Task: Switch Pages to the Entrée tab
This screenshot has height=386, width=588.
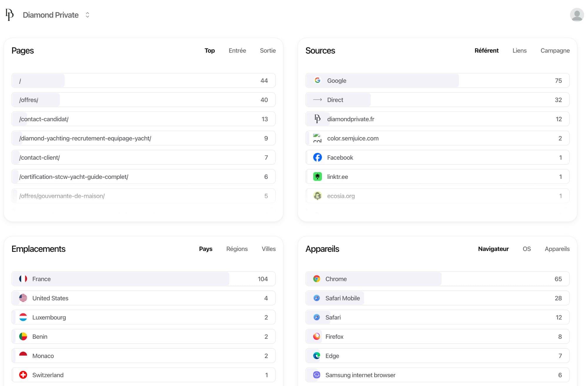Action: [237, 51]
